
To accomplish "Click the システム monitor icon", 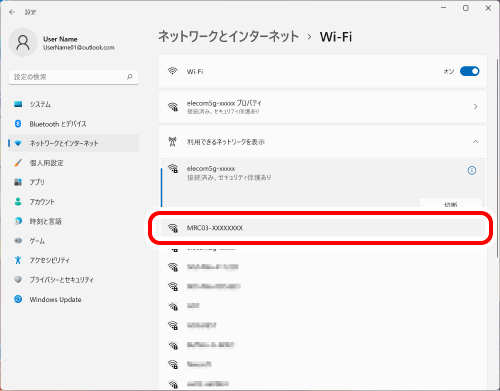I will pyautogui.click(x=18, y=104).
